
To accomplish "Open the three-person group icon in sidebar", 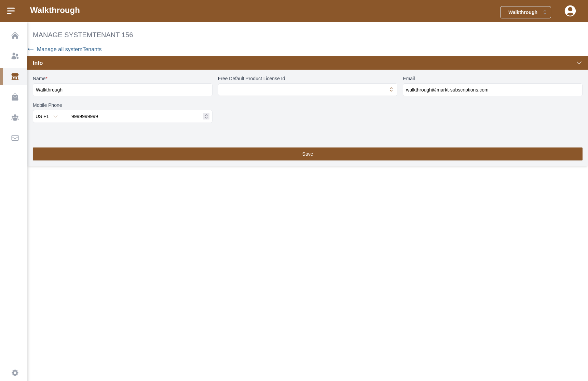I will click(15, 117).
